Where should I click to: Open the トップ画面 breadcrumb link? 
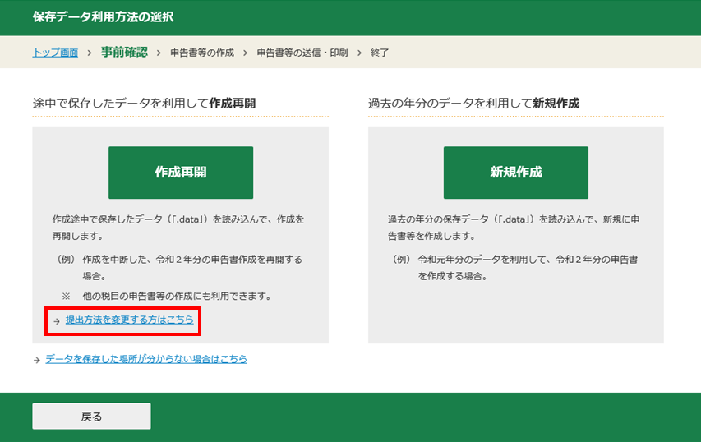[55, 53]
